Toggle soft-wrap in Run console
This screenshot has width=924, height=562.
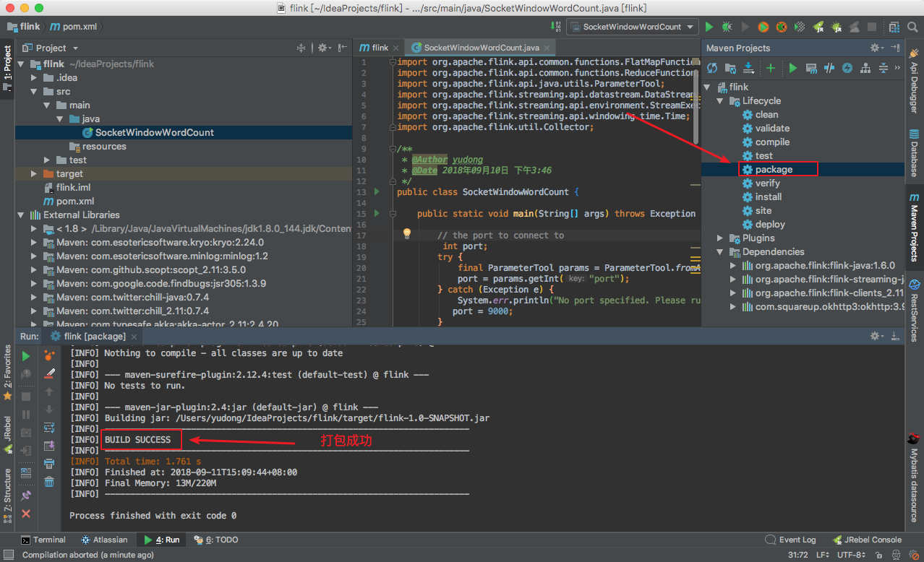coord(49,428)
